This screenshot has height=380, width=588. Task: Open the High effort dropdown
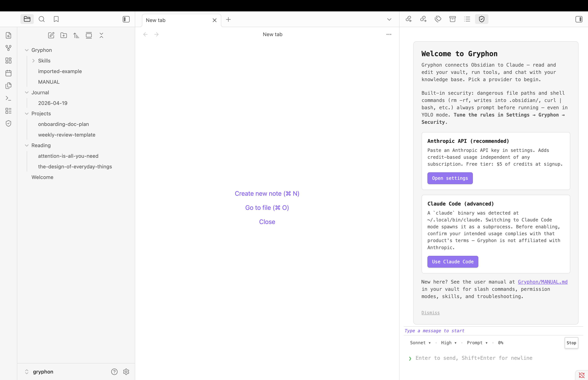tap(449, 343)
